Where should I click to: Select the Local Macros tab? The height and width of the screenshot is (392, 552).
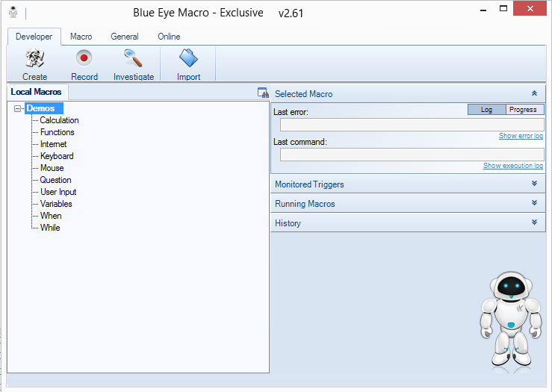coord(37,92)
